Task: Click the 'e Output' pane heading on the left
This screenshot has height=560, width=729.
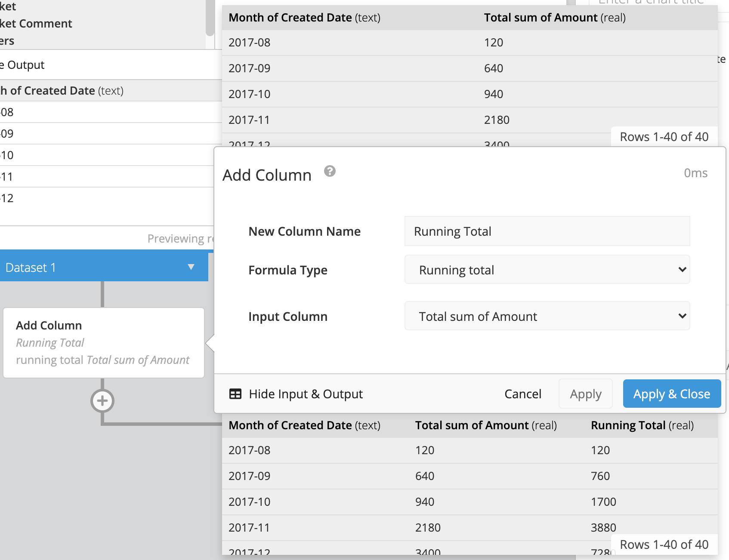Action: (22, 65)
